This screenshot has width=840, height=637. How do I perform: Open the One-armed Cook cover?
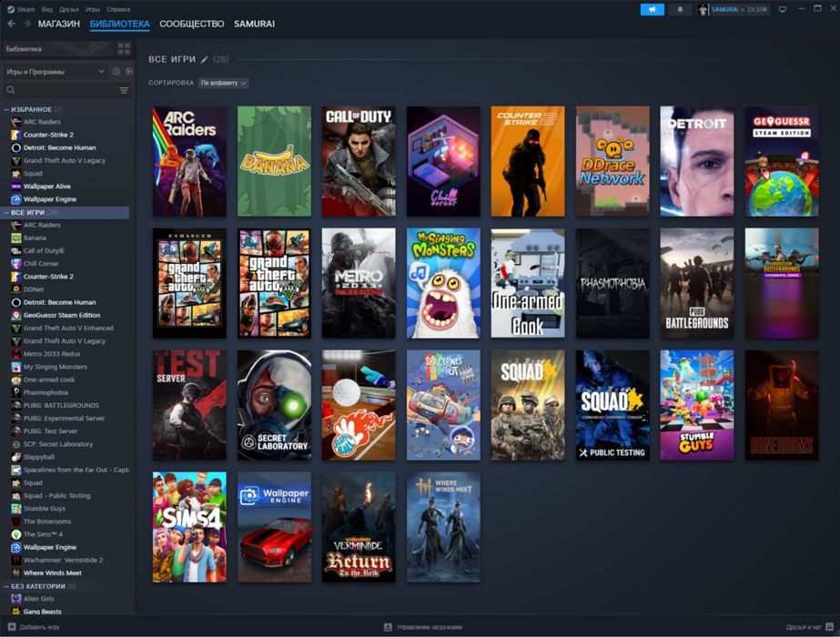[x=528, y=283]
